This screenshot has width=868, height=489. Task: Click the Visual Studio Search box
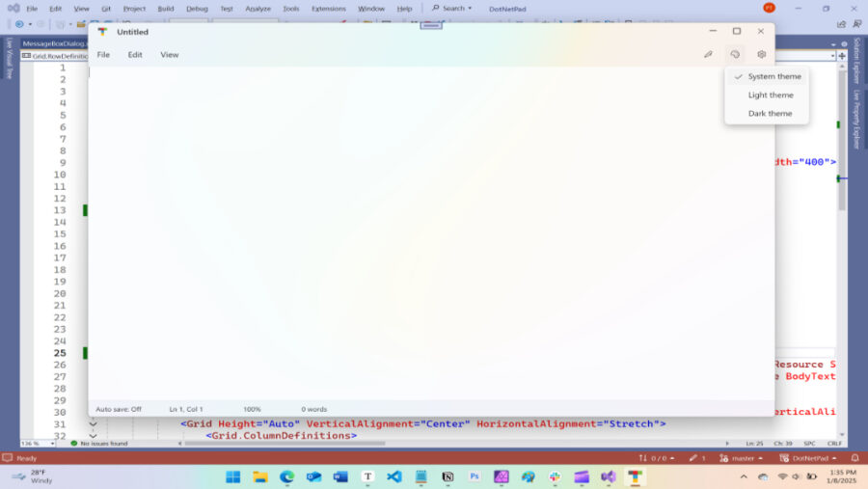pyautogui.click(x=451, y=9)
